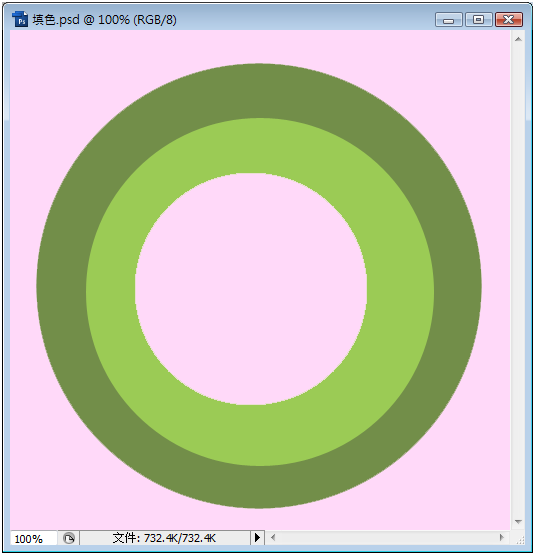Screen dimensions: 535x555
Task: Click the vertical scrollbar down arrow
Action: point(518,522)
